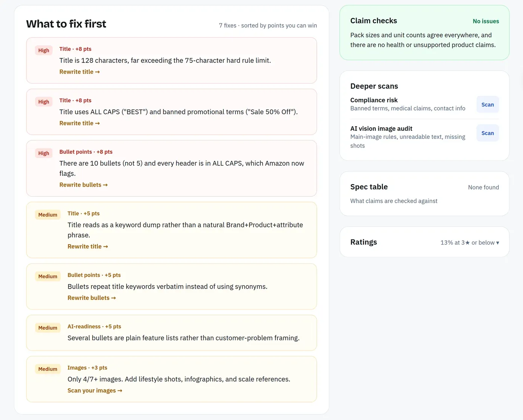Click the Medium badge on the Images fix
523x420 pixels.
48,369
